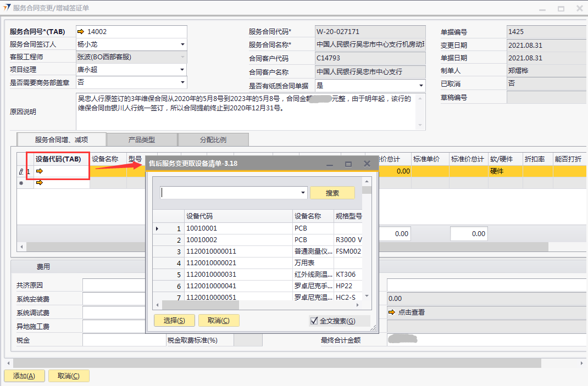Viewport: 588px width, 386px height.
Task: Click the arrow icon next to 点击查看
Action: coord(391,312)
